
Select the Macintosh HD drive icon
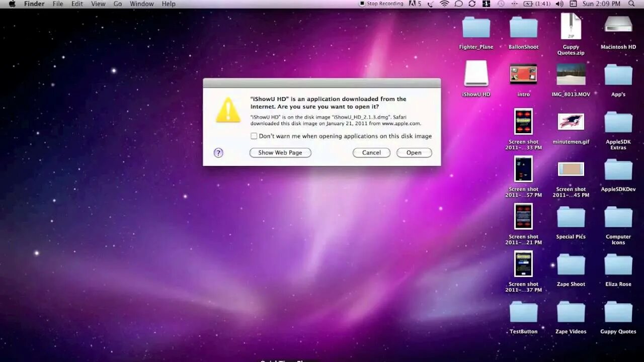pyautogui.click(x=618, y=24)
